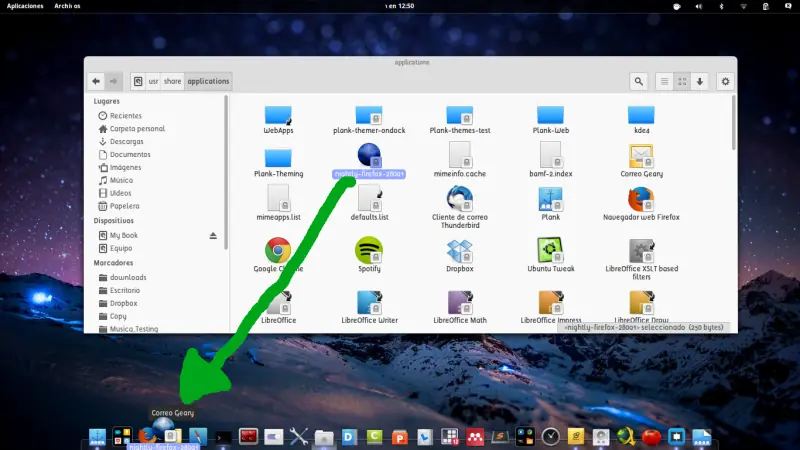Select the nightly-firefox-28001 file icon
This screenshot has height=450, width=800.
point(369,156)
